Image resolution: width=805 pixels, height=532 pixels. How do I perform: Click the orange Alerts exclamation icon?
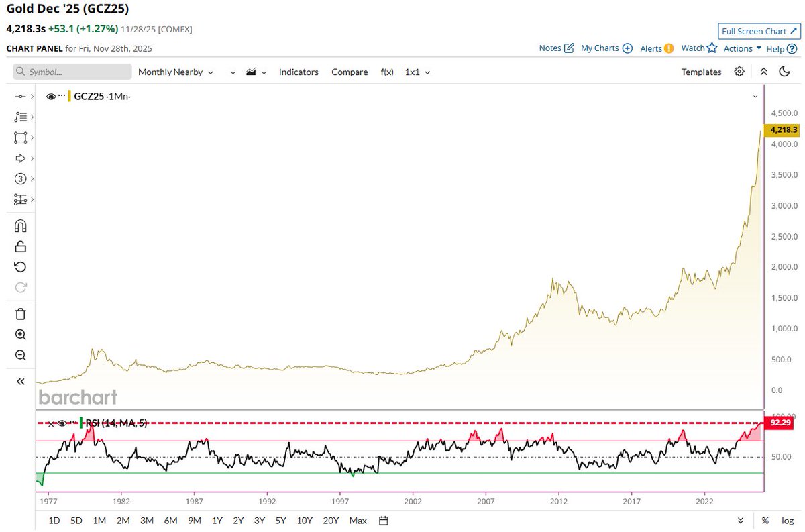(669, 48)
